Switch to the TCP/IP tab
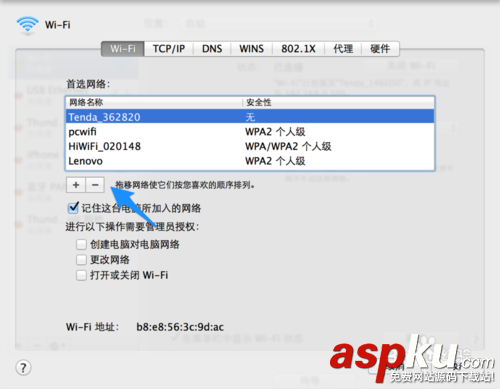This screenshot has height=389, width=500. (x=169, y=49)
